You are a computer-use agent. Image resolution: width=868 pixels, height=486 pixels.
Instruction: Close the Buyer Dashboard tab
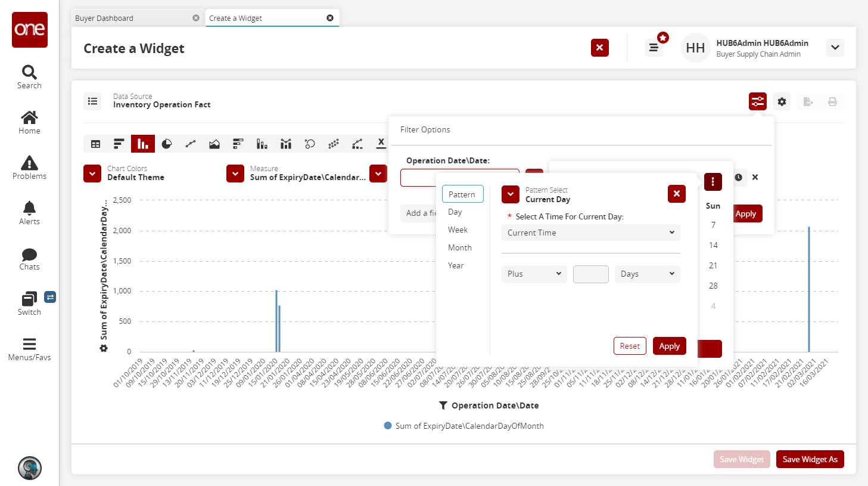(x=196, y=18)
